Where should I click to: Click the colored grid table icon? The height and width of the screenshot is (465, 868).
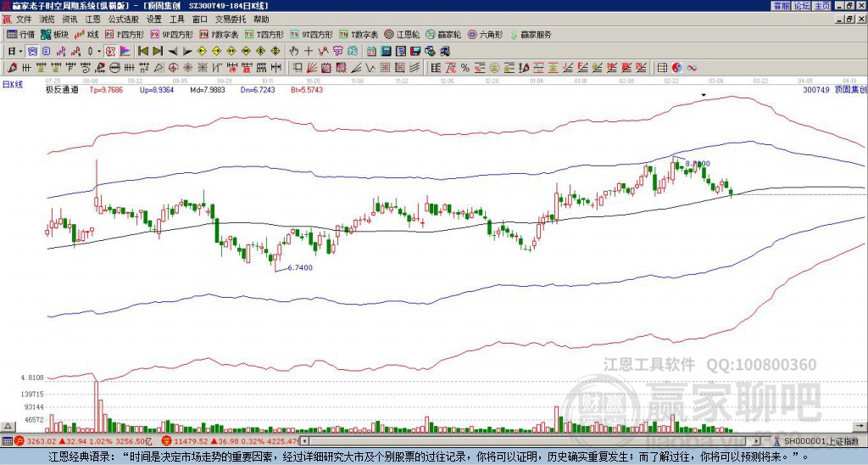click(662, 68)
